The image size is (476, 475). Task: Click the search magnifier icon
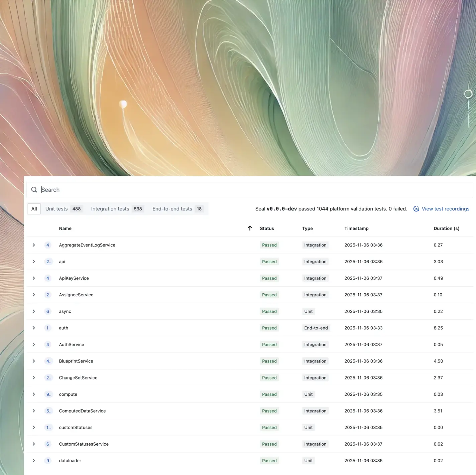click(x=34, y=190)
